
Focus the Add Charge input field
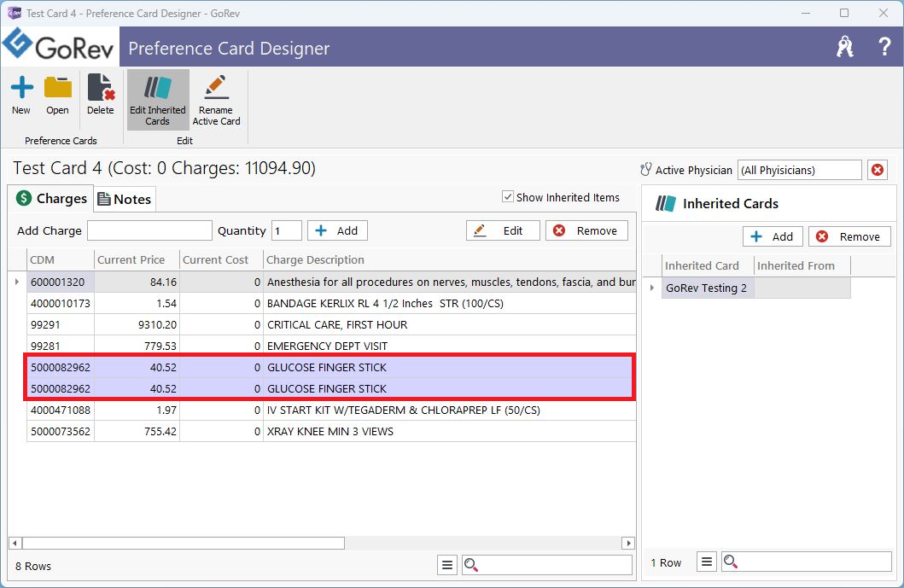click(150, 230)
